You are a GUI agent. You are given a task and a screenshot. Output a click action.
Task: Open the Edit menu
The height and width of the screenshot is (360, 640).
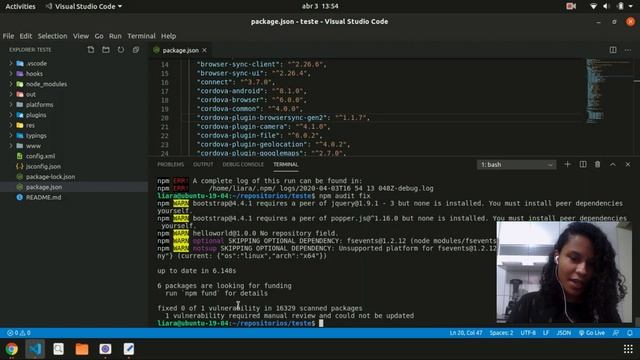26,36
